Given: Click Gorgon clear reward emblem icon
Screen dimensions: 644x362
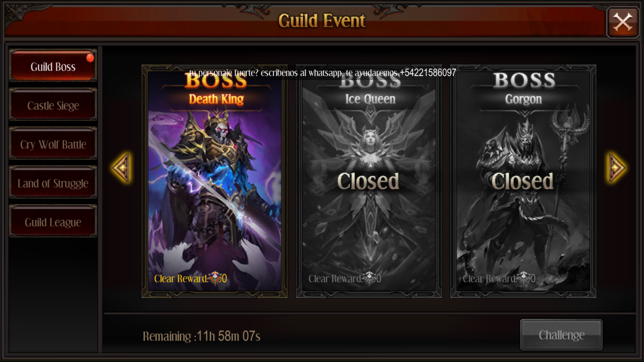Looking at the screenshot, I should 524,278.
